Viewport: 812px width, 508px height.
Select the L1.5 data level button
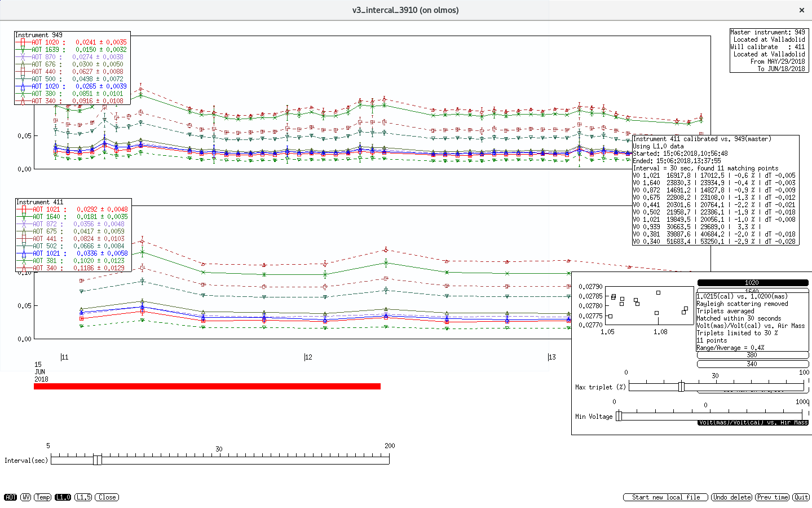[83, 497]
